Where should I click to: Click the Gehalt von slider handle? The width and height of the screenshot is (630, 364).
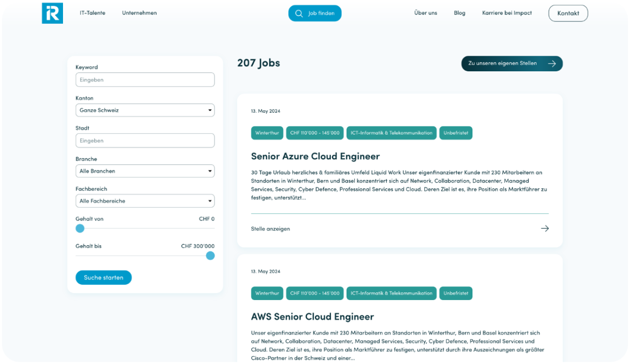tap(80, 228)
